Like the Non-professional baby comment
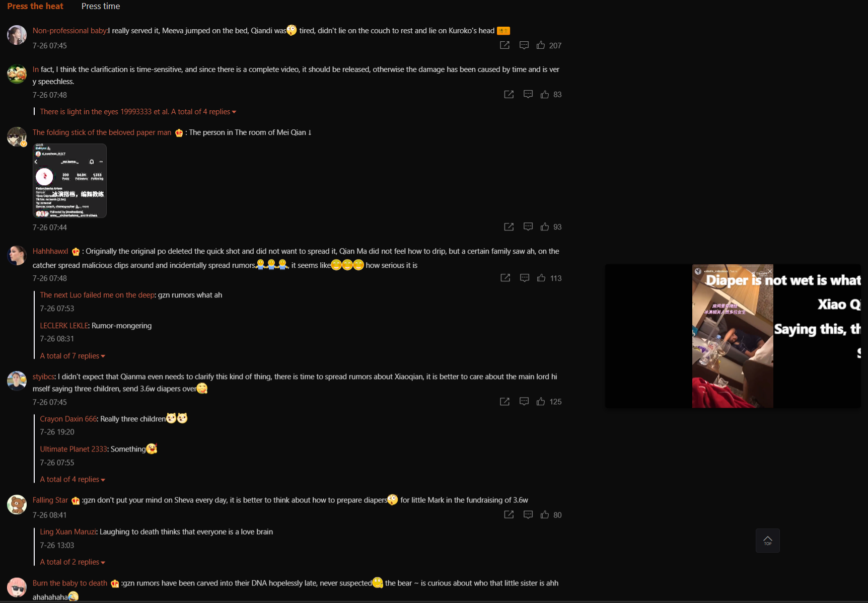The height and width of the screenshot is (603, 868). [541, 45]
